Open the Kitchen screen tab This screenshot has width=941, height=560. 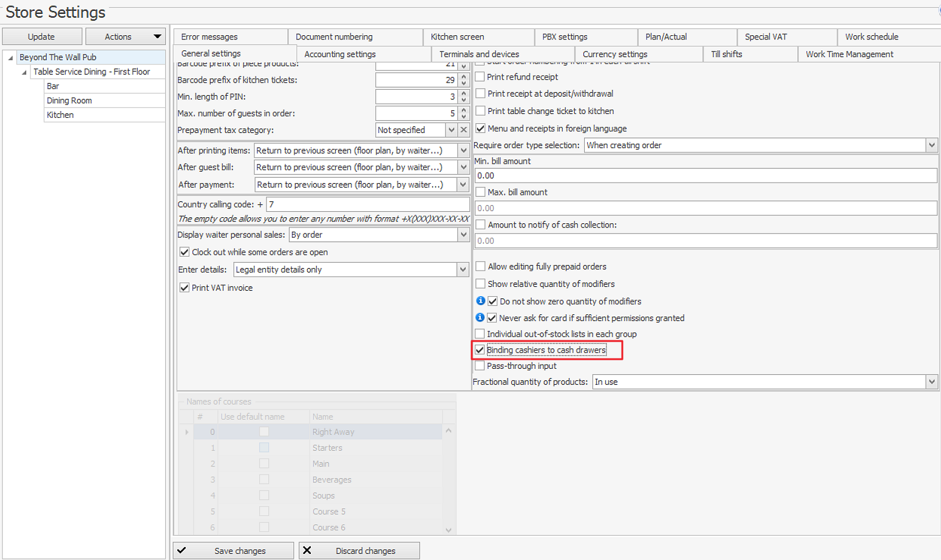pos(457,37)
